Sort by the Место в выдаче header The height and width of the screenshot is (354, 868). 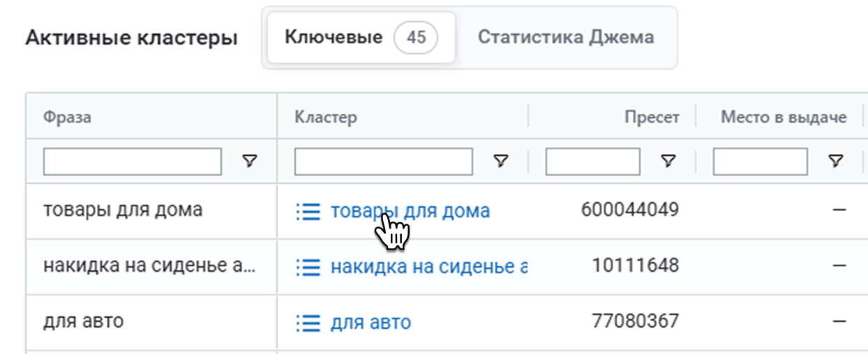pos(784,117)
